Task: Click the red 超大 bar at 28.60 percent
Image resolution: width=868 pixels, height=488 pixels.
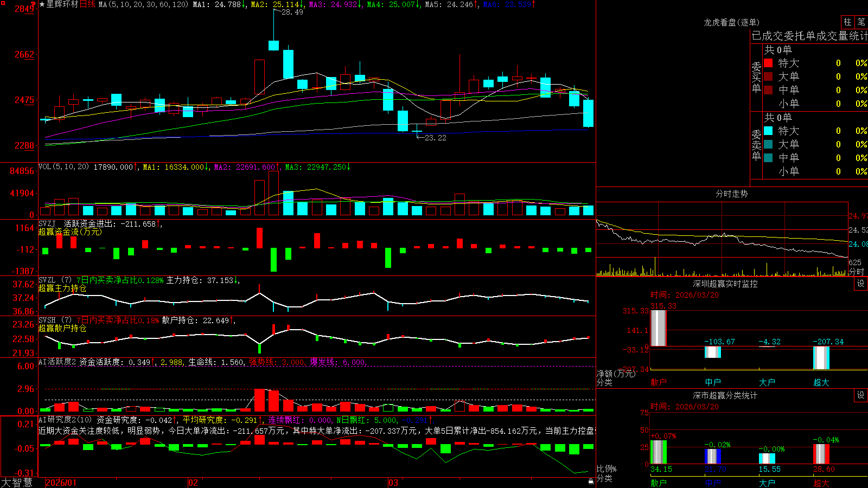Action: coord(821,454)
